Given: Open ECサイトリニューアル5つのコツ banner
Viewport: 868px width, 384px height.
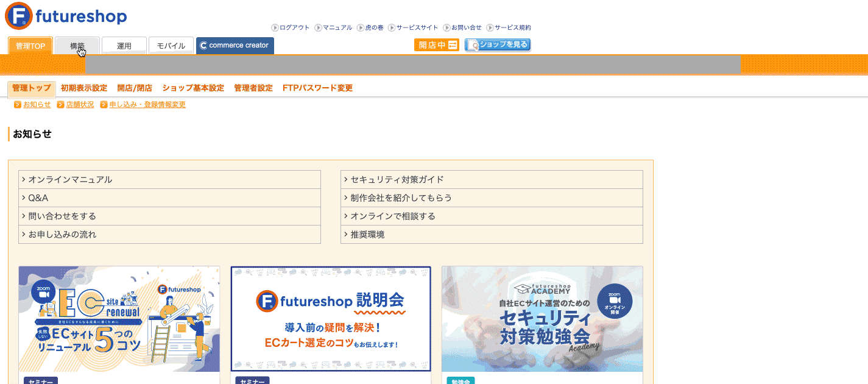Looking at the screenshot, I should tap(119, 319).
